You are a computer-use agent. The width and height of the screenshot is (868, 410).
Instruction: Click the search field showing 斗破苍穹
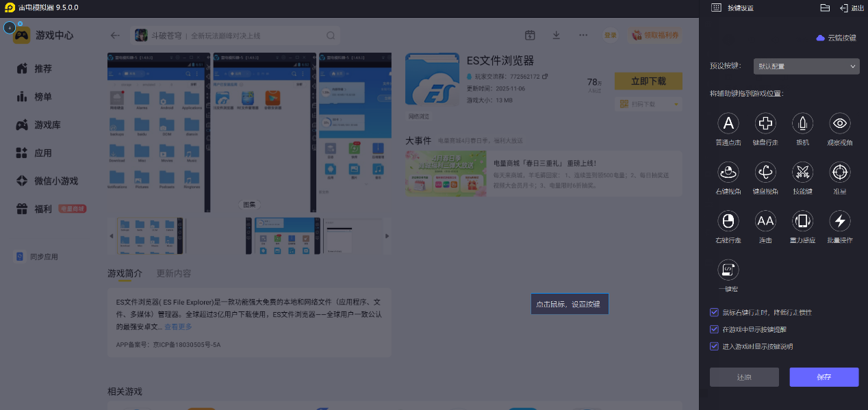point(235,36)
